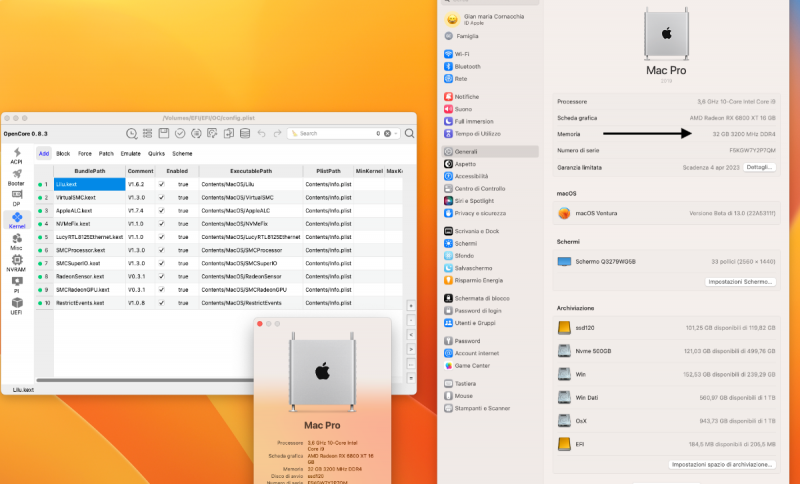Click the Comment column header

[x=140, y=171]
